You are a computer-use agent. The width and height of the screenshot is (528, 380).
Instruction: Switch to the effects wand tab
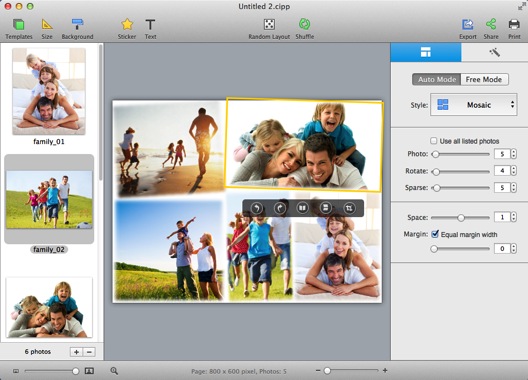pos(494,52)
